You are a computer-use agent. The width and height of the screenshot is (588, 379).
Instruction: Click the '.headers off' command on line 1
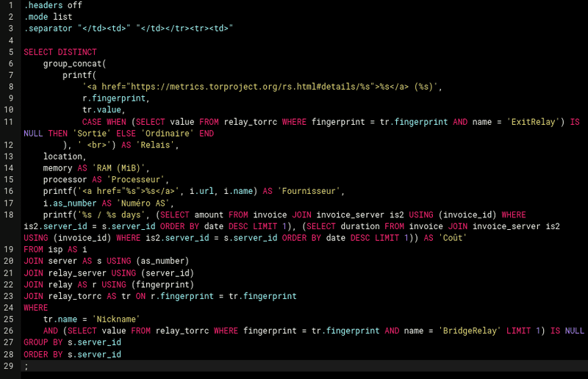53,5
